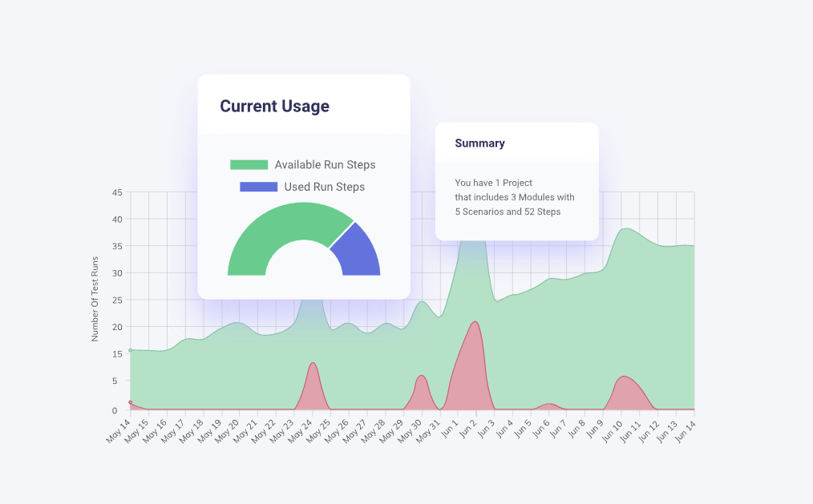Click the blue Used Run Steps legend swatch
The image size is (813, 504).
[x=258, y=187]
